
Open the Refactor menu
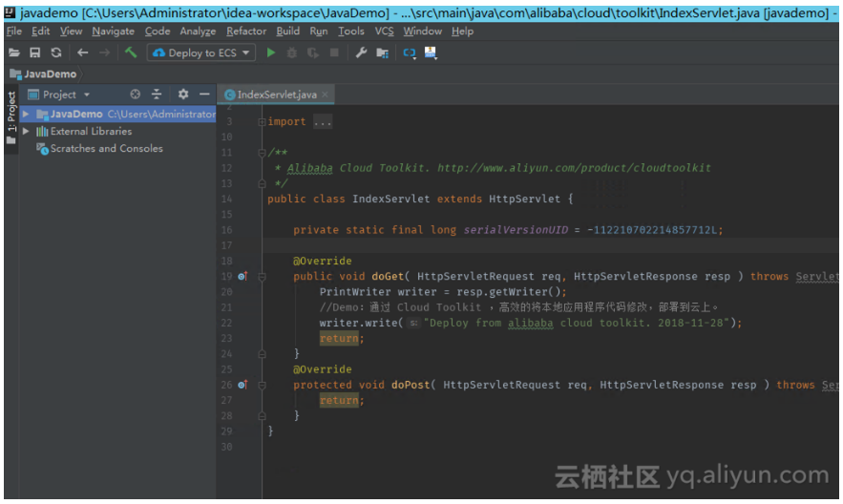tap(246, 31)
